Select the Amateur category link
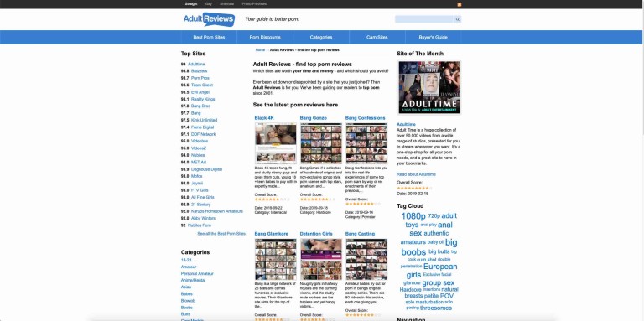The image size is (644, 321). tap(189, 267)
